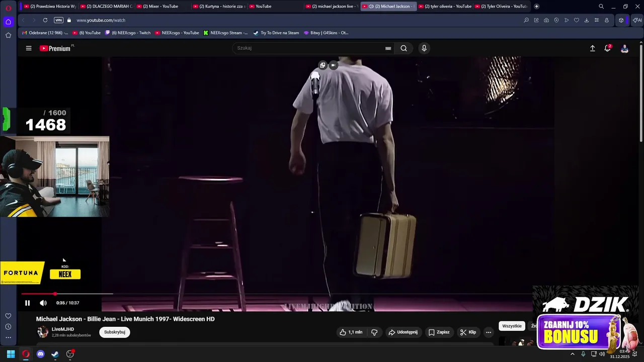Open Steam from the taskbar
This screenshot has height=362, width=644.
55,354
